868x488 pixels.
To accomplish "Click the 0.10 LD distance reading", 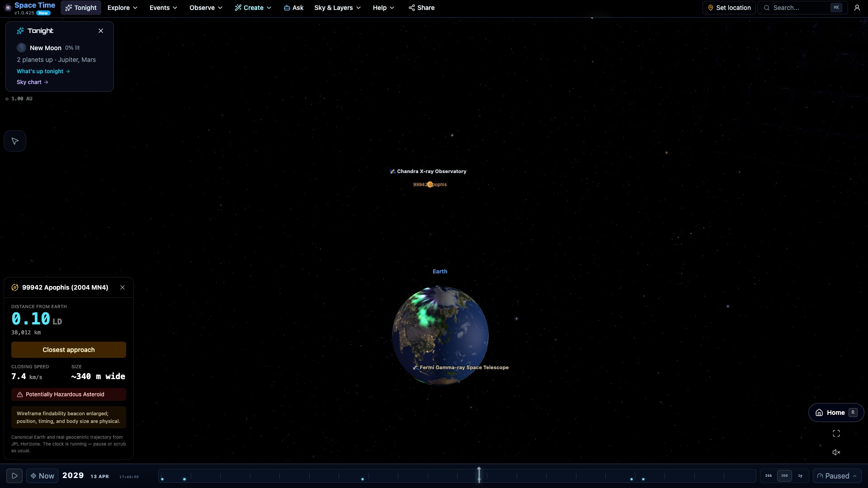I will [37, 319].
